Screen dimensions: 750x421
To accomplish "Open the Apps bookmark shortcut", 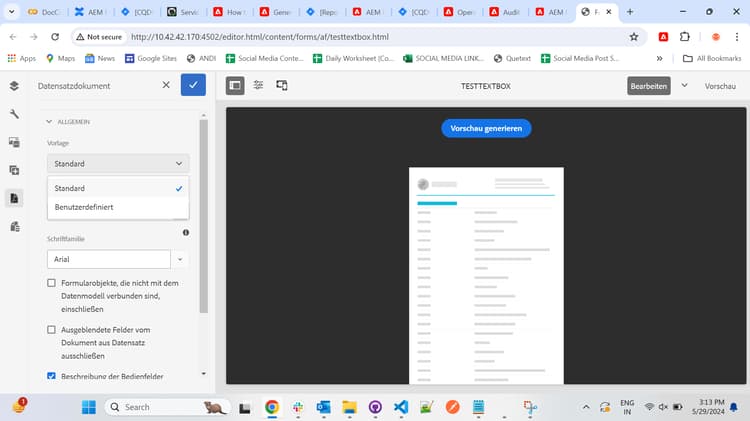I will 22,58.
